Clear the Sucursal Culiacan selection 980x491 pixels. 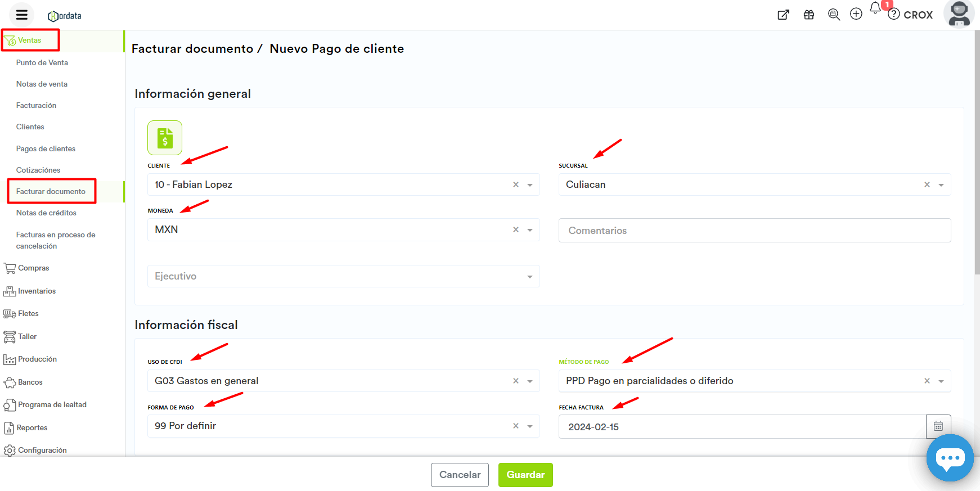(x=927, y=184)
